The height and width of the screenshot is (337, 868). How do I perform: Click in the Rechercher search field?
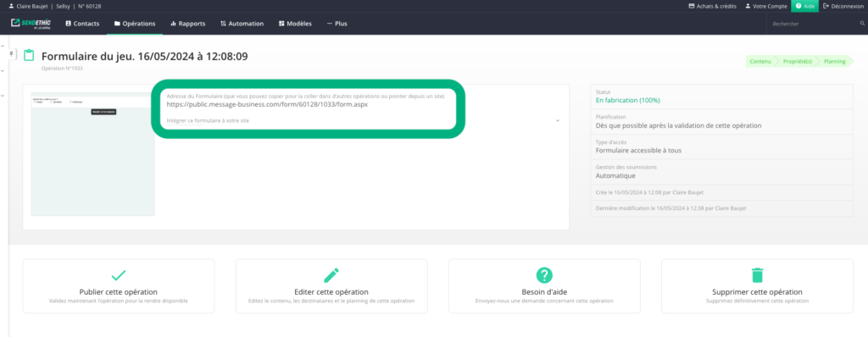click(x=814, y=24)
